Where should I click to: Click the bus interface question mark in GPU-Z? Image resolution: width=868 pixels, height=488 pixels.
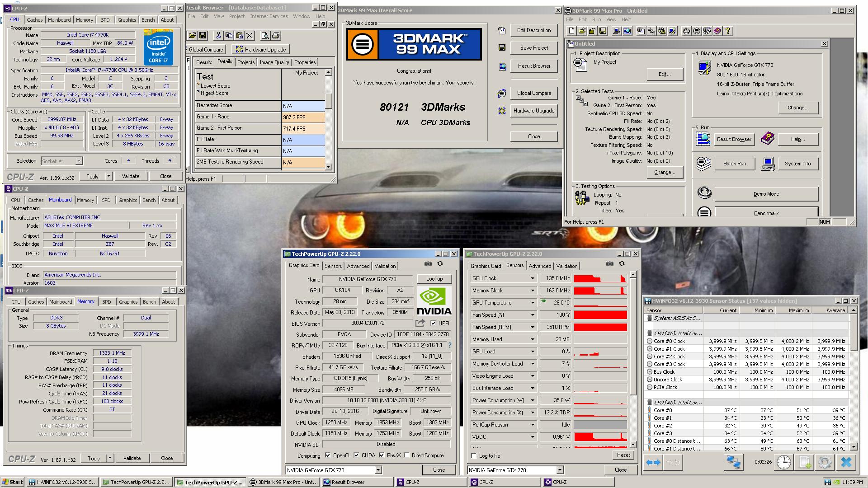[450, 345]
